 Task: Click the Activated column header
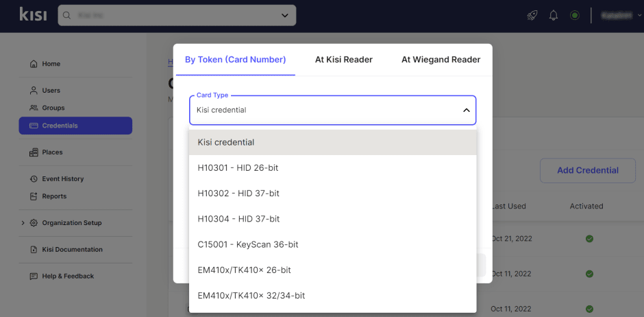pyautogui.click(x=586, y=206)
